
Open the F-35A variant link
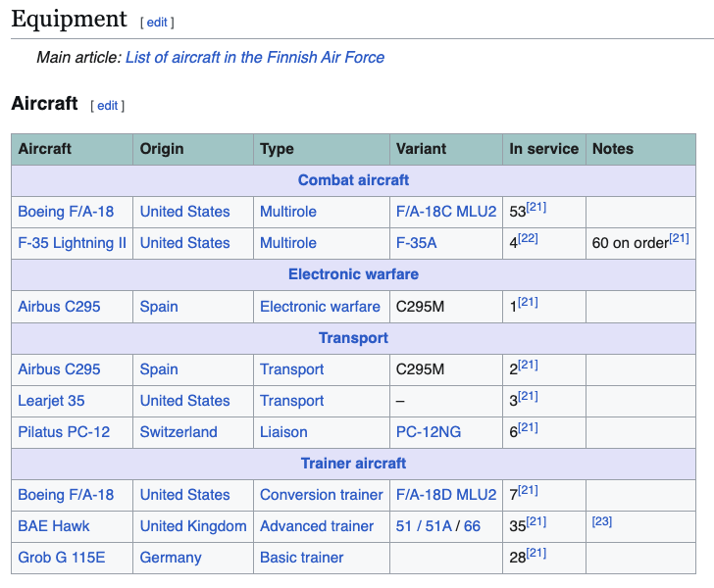click(416, 243)
